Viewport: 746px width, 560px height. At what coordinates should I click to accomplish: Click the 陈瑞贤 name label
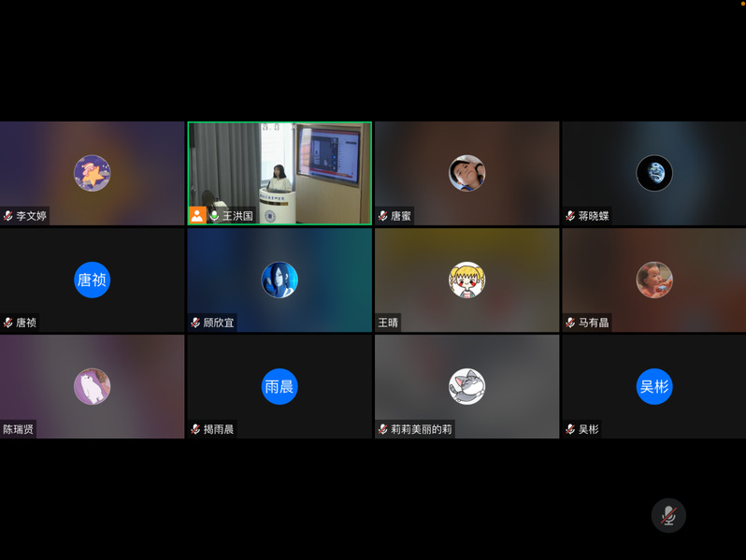point(19,429)
